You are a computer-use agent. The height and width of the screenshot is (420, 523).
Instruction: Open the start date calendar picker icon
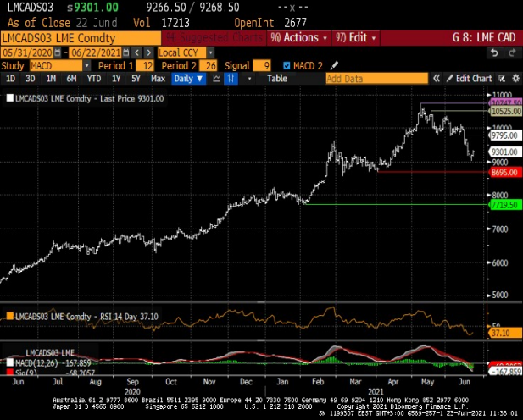[x=58, y=52]
